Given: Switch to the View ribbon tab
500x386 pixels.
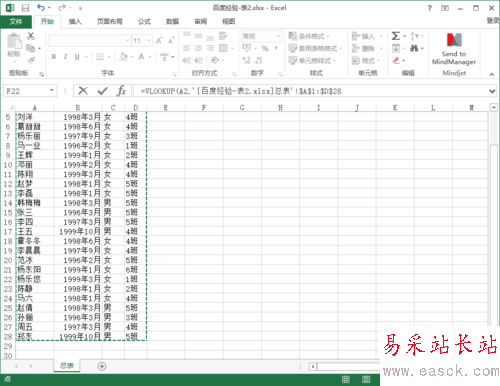Looking at the screenshot, I should [229, 22].
